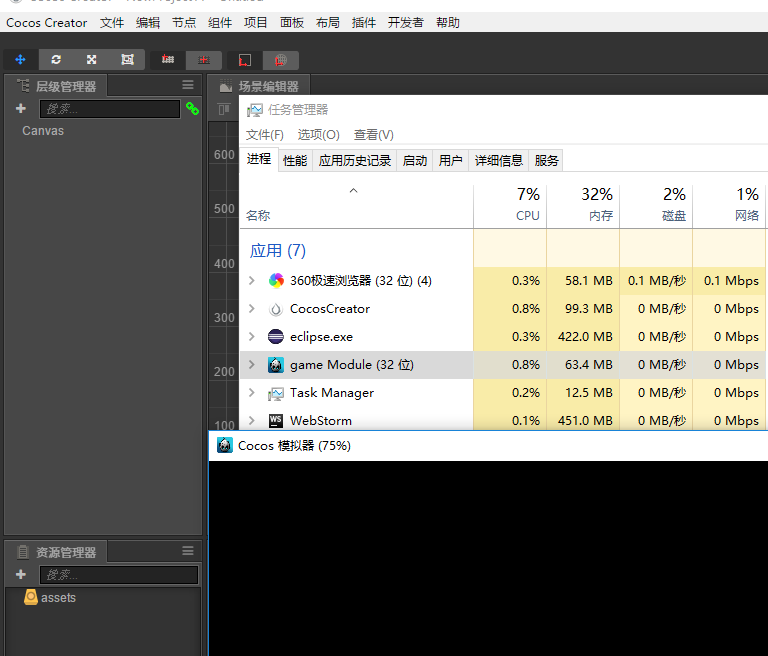The width and height of the screenshot is (768, 656).
Task: Select the assets folder
Action: pos(50,597)
